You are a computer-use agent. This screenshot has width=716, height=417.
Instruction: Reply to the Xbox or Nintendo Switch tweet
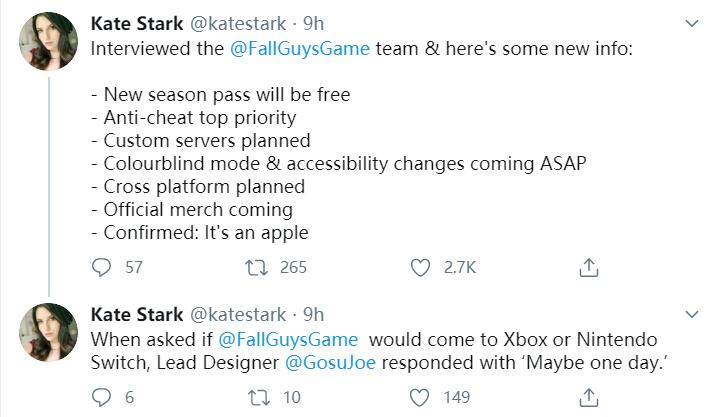click(101, 397)
